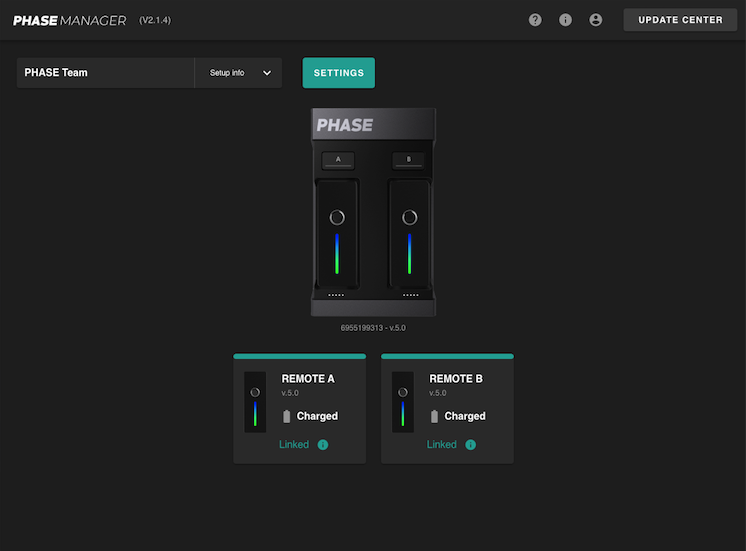
Task: Click Remote B Charged status text
Action: (465, 416)
